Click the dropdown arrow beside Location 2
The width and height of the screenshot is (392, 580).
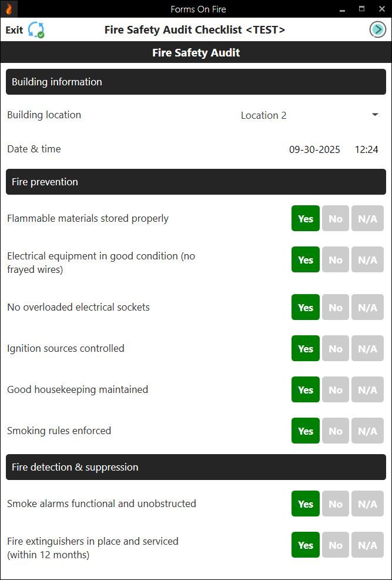pos(374,115)
